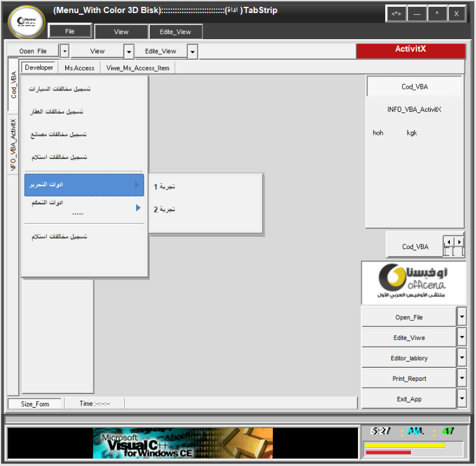Click the Editor_lablory button
The height and width of the screenshot is (466, 476).
[x=408, y=358]
